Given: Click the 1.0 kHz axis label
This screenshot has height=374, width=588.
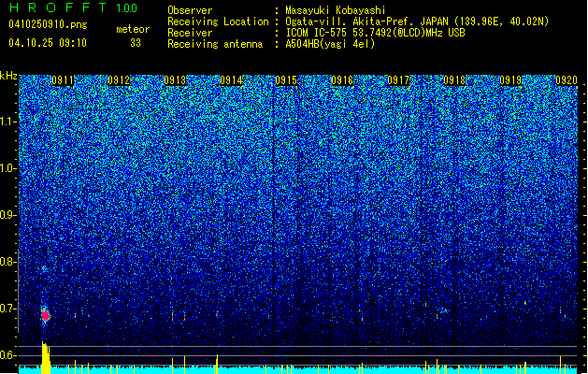Looking at the screenshot, I should click(7, 168).
